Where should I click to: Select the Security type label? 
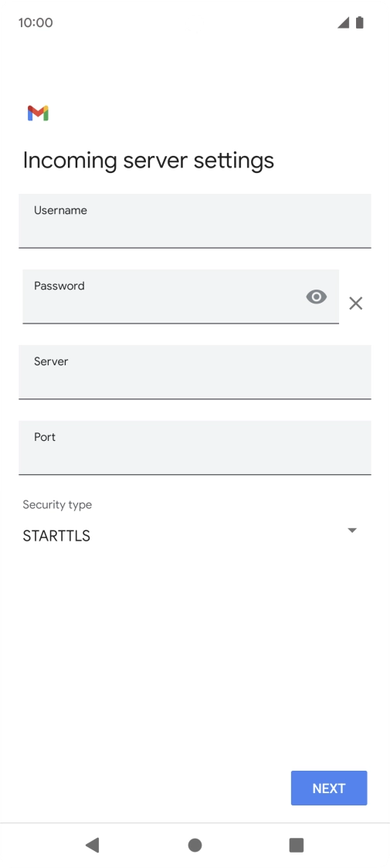pyautogui.click(x=57, y=505)
